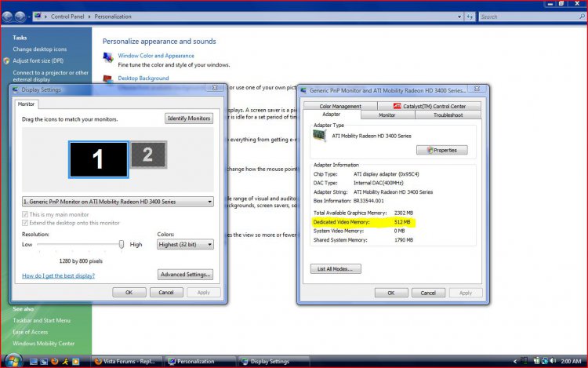Click Monitor tab in Display Settings
588x368 pixels.
click(26, 104)
